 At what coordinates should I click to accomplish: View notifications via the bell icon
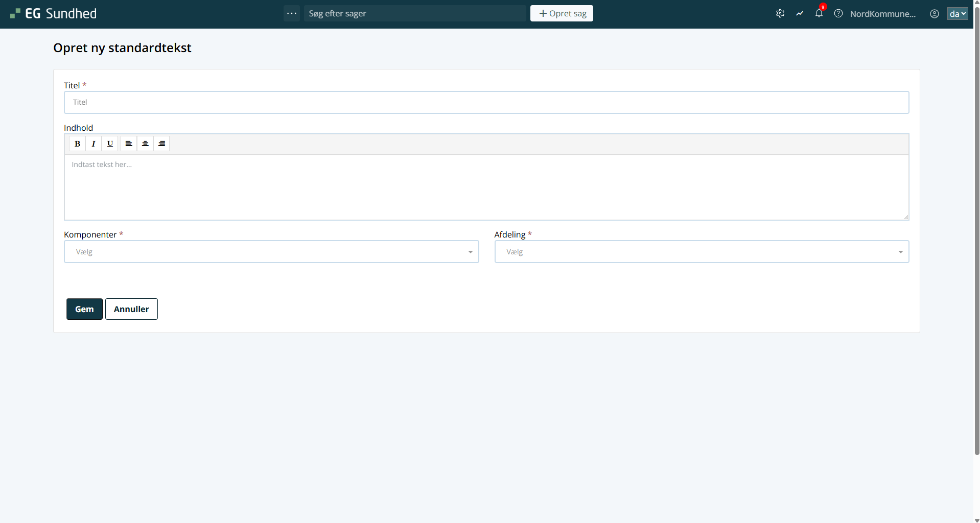(x=819, y=14)
